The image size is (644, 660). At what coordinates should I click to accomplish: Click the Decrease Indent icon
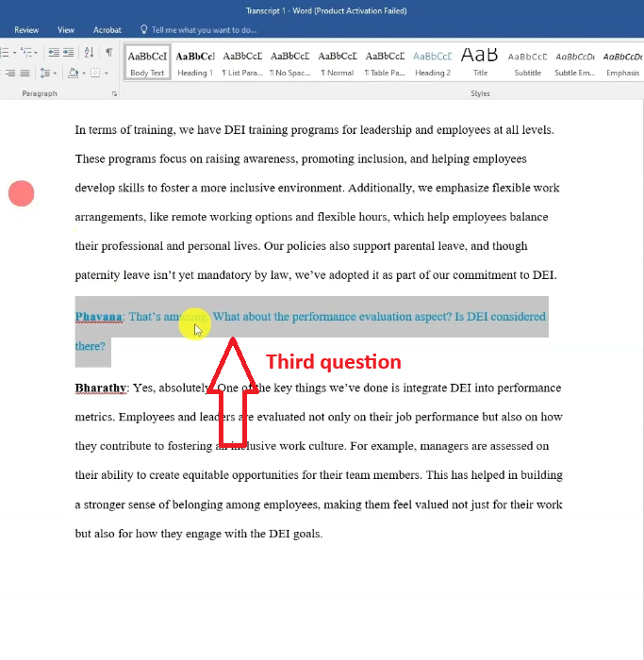(54, 53)
